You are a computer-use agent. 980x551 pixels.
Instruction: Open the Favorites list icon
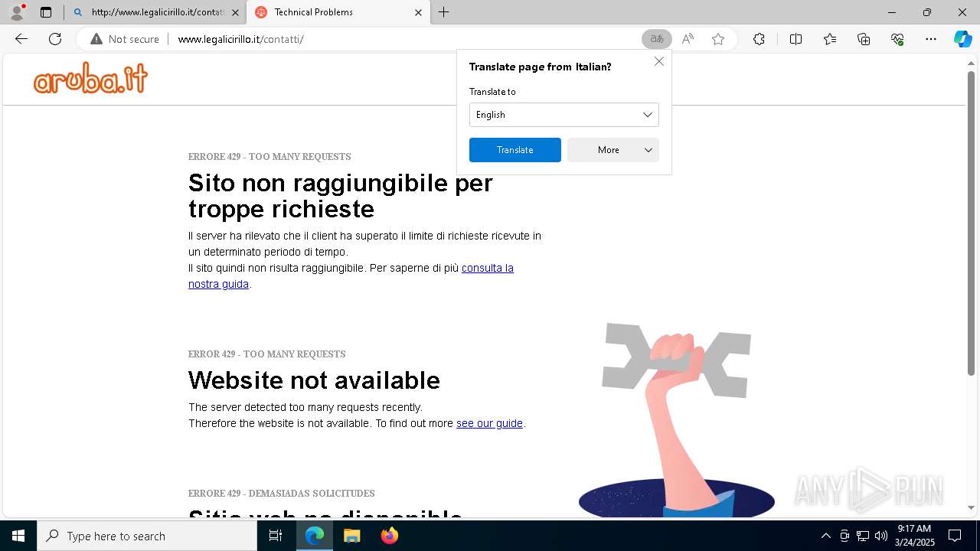tap(830, 39)
